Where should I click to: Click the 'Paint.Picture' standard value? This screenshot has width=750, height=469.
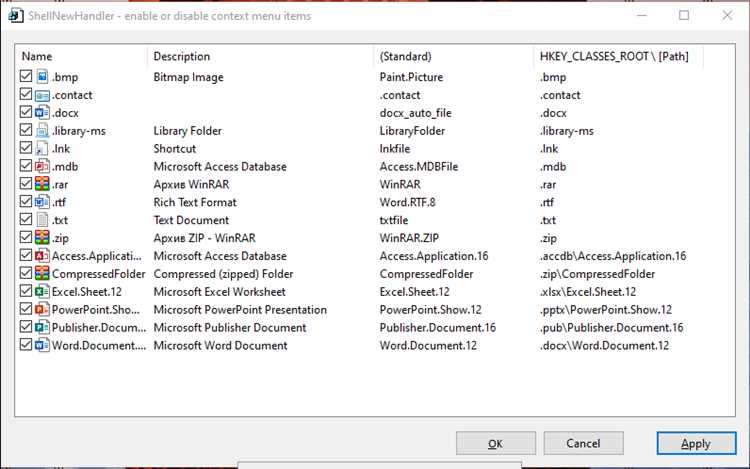click(x=411, y=77)
